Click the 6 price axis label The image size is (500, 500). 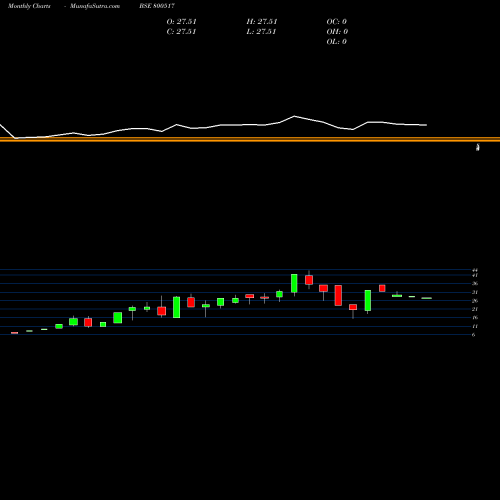[x=474, y=335]
